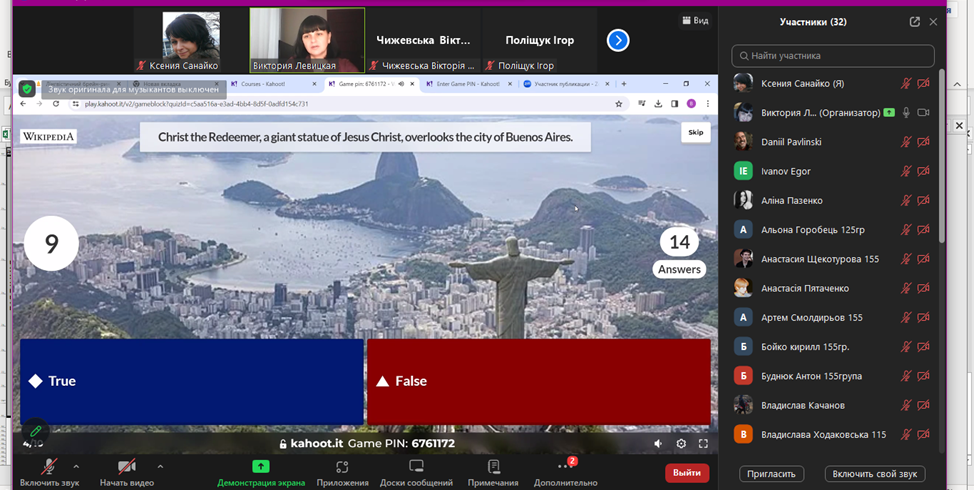974x490 pixels.
Task: Toggle Kahoot fullscreen mode
Action: pos(703,444)
